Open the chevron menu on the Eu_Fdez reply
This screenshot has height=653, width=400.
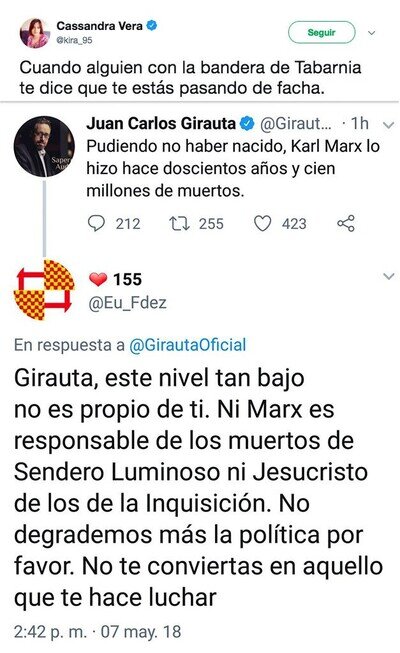tap(388, 276)
